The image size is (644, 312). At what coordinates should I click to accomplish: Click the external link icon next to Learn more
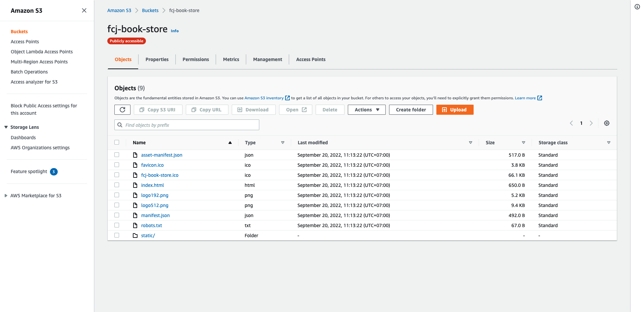point(540,98)
